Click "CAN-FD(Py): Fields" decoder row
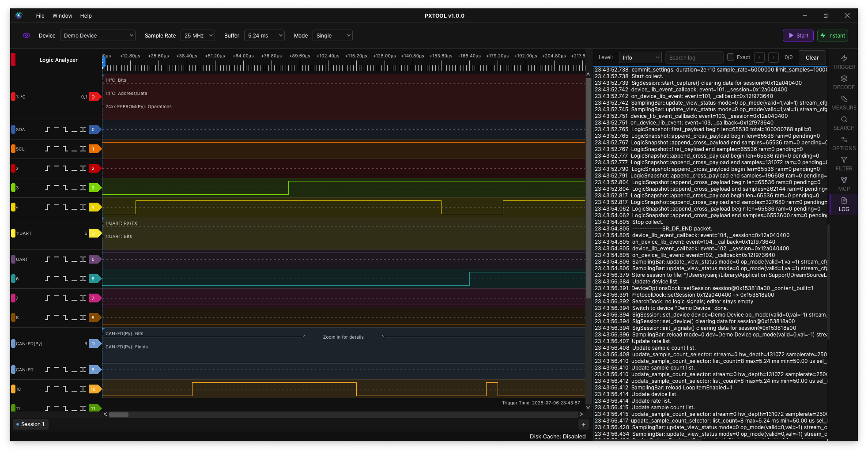The width and height of the screenshot is (868, 453). pyautogui.click(x=126, y=347)
